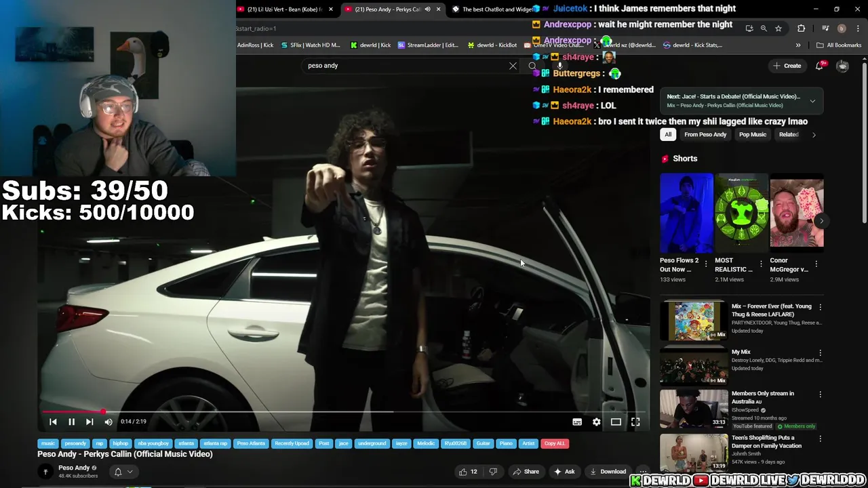
Task: Mute the video player volume
Action: click(108, 422)
